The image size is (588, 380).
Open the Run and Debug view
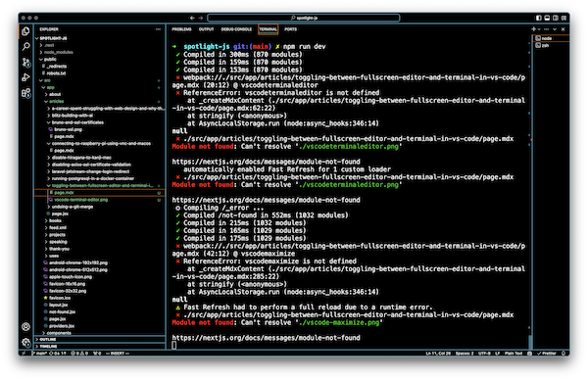pyautogui.click(x=25, y=77)
